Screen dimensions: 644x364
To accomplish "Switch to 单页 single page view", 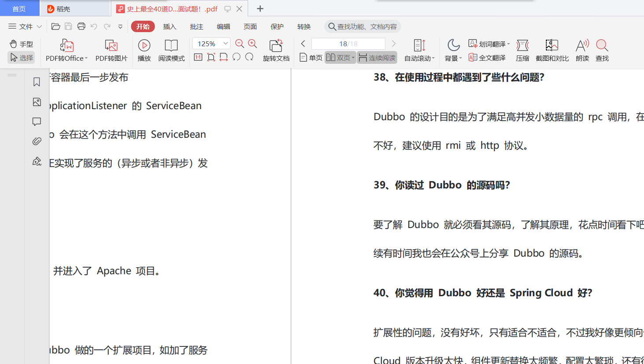I will tap(311, 58).
